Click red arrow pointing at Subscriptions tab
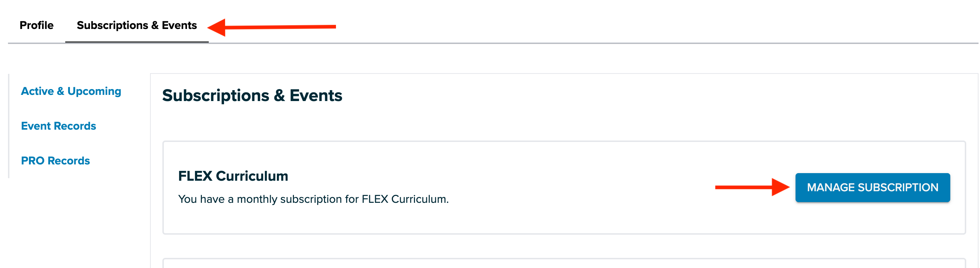 [x=271, y=27]
